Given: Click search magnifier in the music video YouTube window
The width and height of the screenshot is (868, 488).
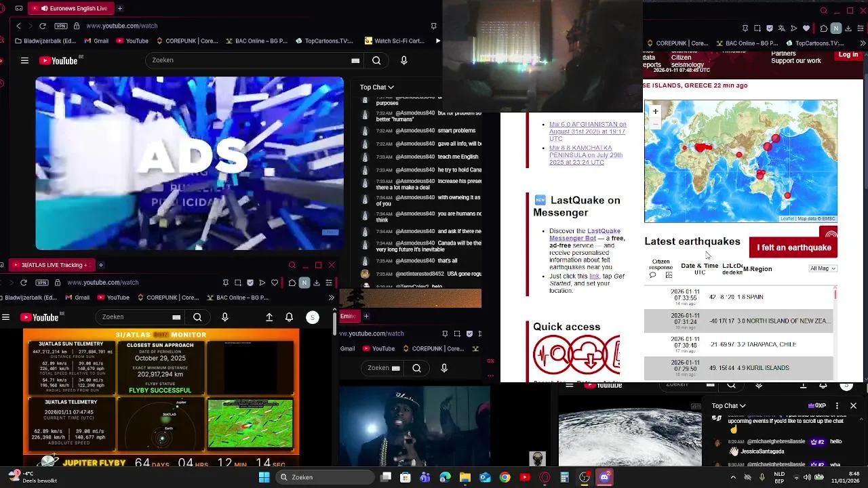Looking at the screenshot, I should click(416, 368).
